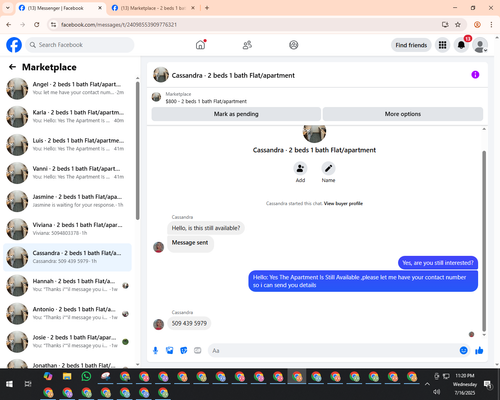The width and height of the screenshot is (500, 400).
Task: Click the Add people icon
Action: click(300, 168)
